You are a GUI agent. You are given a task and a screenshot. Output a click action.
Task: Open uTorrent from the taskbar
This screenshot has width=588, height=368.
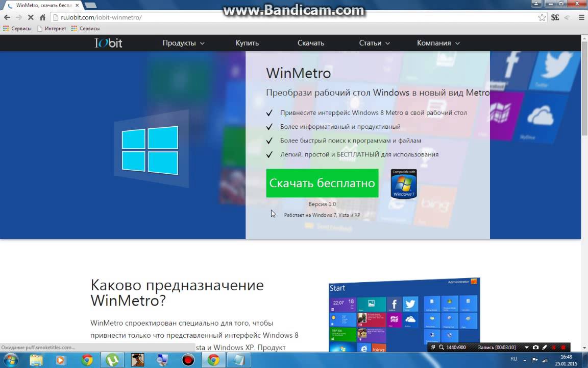112,360
